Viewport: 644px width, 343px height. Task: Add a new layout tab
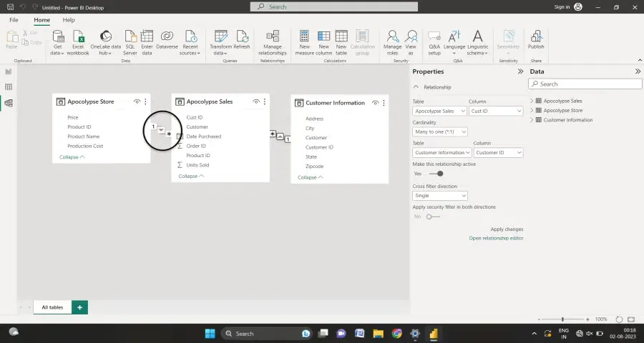pyautogui.click(x=79, y=307)
